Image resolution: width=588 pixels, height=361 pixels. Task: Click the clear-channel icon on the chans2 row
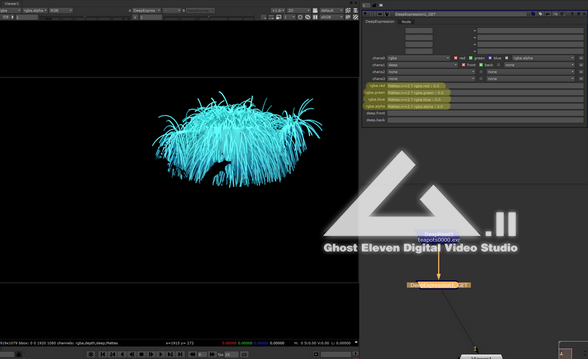pos(581,72)
